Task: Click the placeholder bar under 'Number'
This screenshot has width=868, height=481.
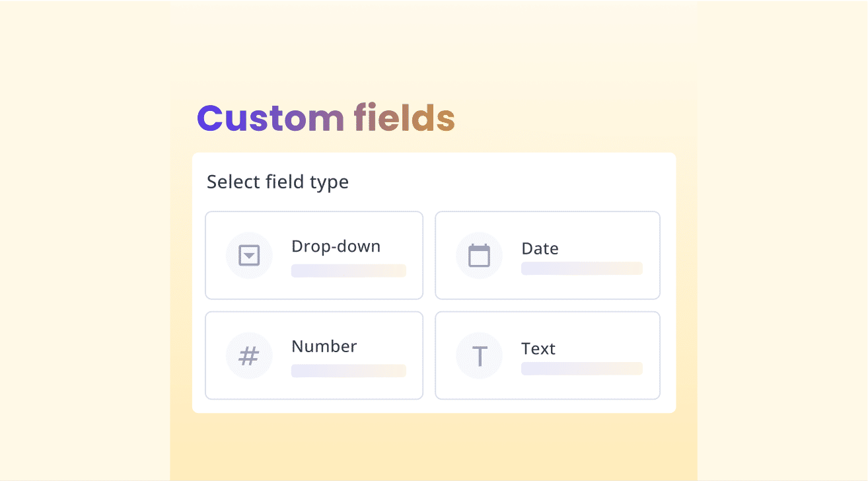Action: pyautogui.click(x=348, y=371)
